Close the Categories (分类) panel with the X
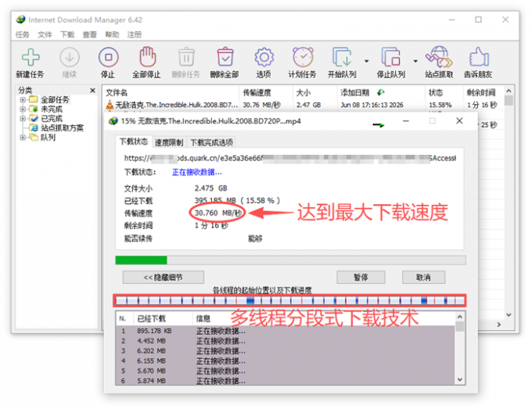This screenshot has height=409, width=532. point(92,91)
